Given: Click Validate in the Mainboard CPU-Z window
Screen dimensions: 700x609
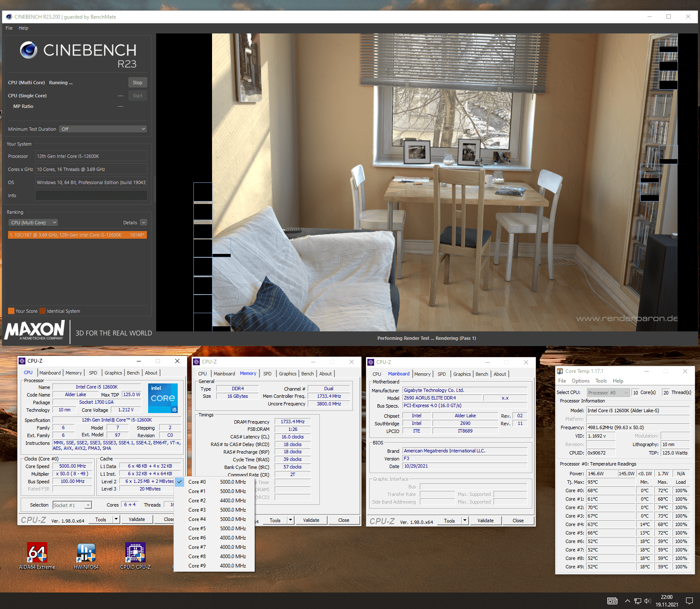Looking at the screenshot, I should point(485,521).
